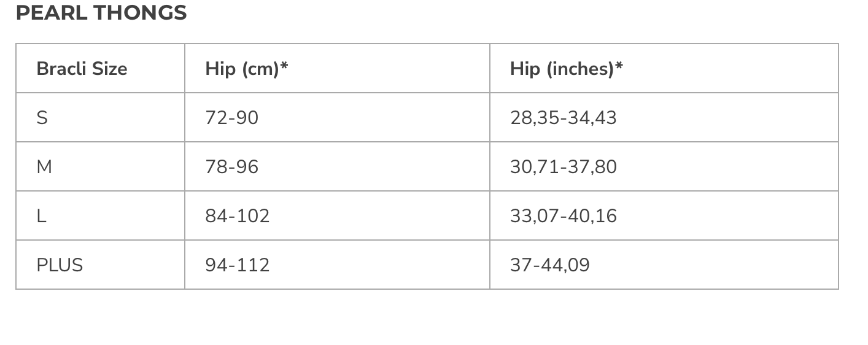Viewport: 868px width, 345px height.
Task: Click the asterisk after Hip (inches)
Action: pyautogui.click(x=619, y=65)
